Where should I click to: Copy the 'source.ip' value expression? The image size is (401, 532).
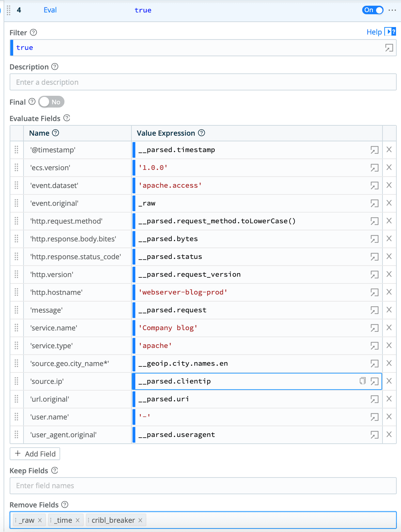pyautogui.click(x=363, y=381)
